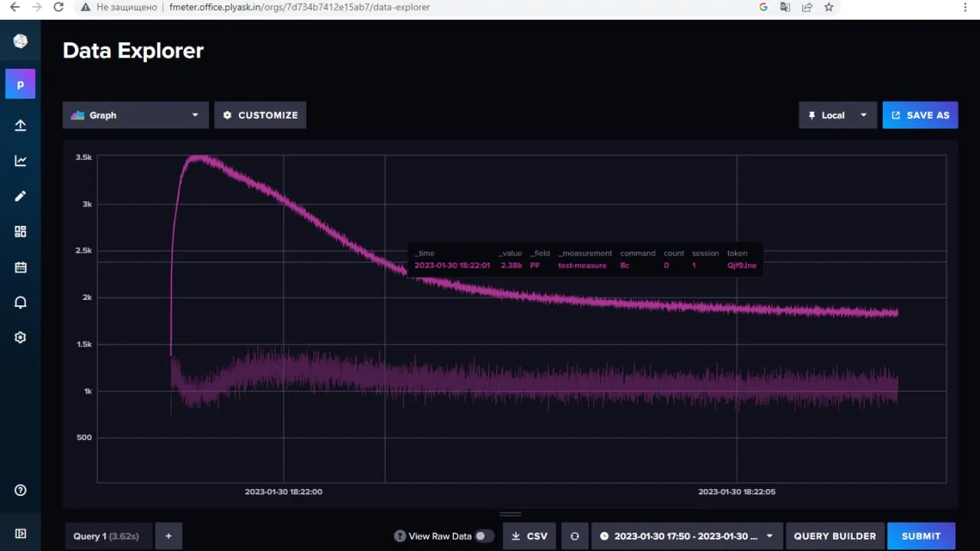Click x-axis label 2023-01-30 18:22:05
Image resolution: width=980 pixels, height=551 pixels.
coord(737,492)
